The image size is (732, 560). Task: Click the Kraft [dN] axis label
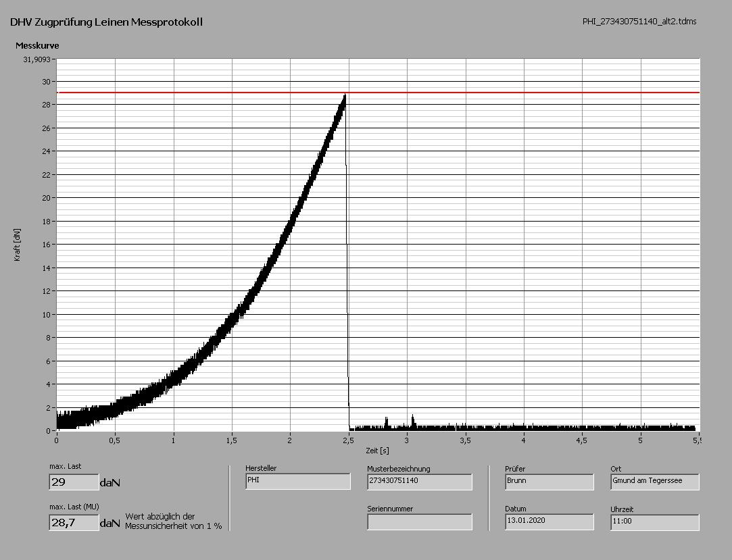[x=18, y=245]
